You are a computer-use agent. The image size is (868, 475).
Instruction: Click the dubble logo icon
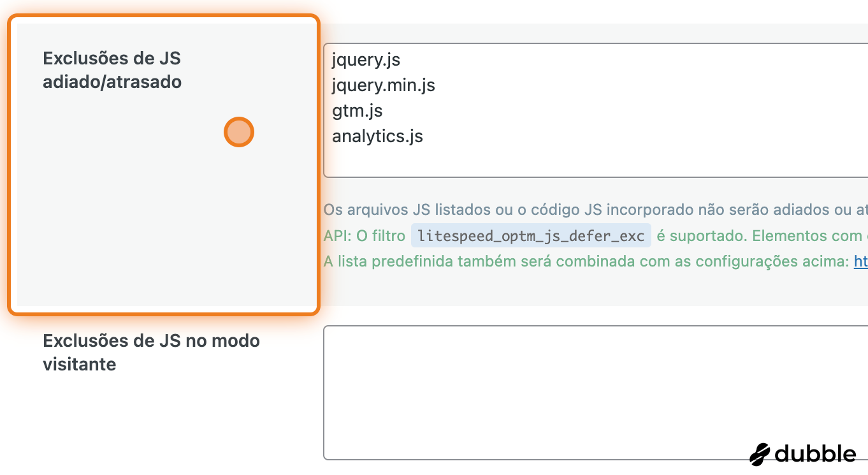pyautogui.click(x=760, y=455)
